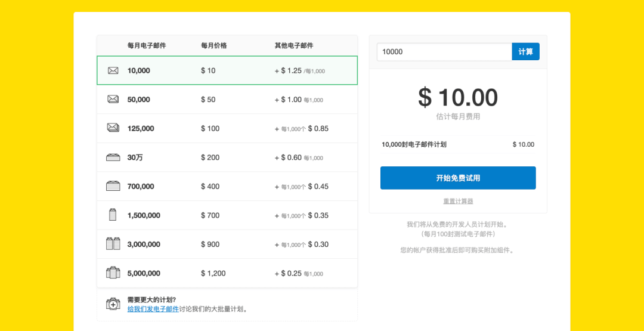644x331 pixels.
Task: Click the $ 10 monthly price cell
Action: pos(208,70)
